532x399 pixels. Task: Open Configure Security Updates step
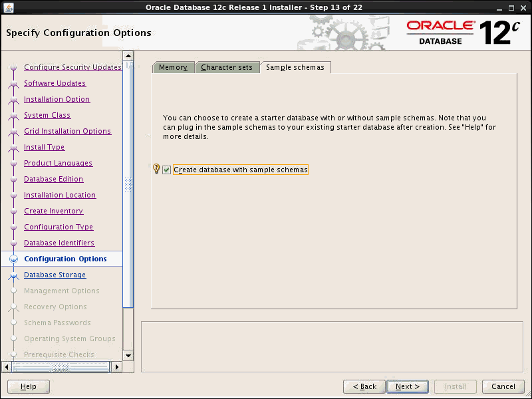72,67
